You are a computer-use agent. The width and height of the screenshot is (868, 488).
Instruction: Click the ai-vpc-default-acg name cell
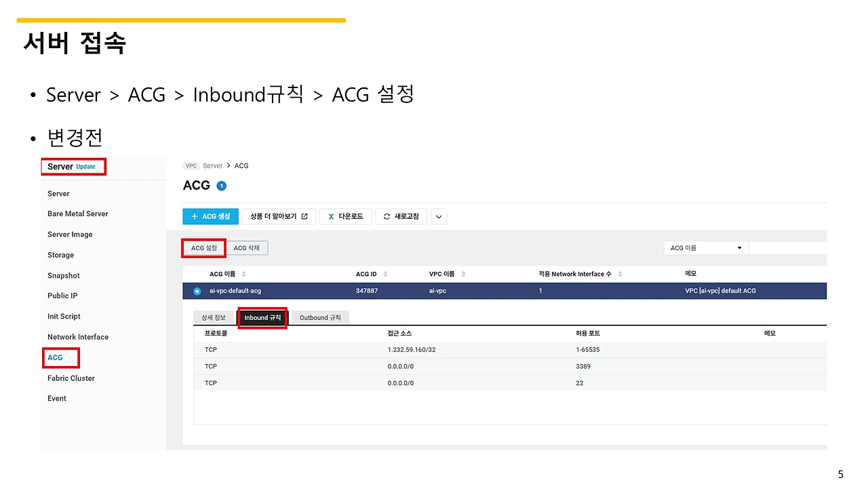(x=235, y=291)
